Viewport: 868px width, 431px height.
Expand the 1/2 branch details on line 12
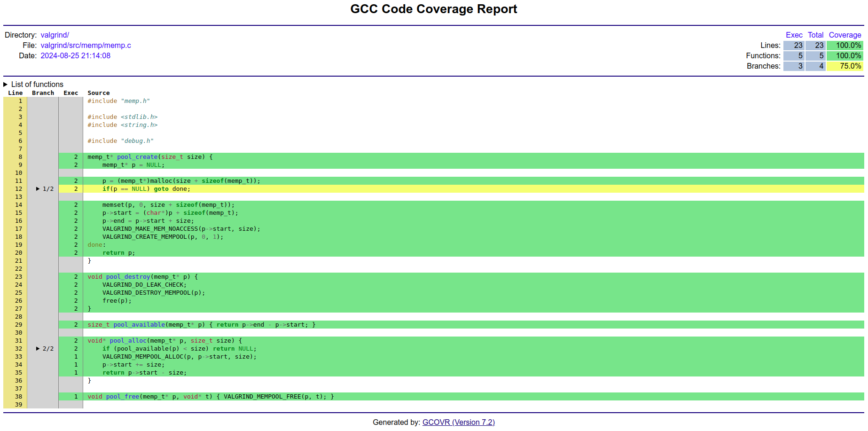45,189
